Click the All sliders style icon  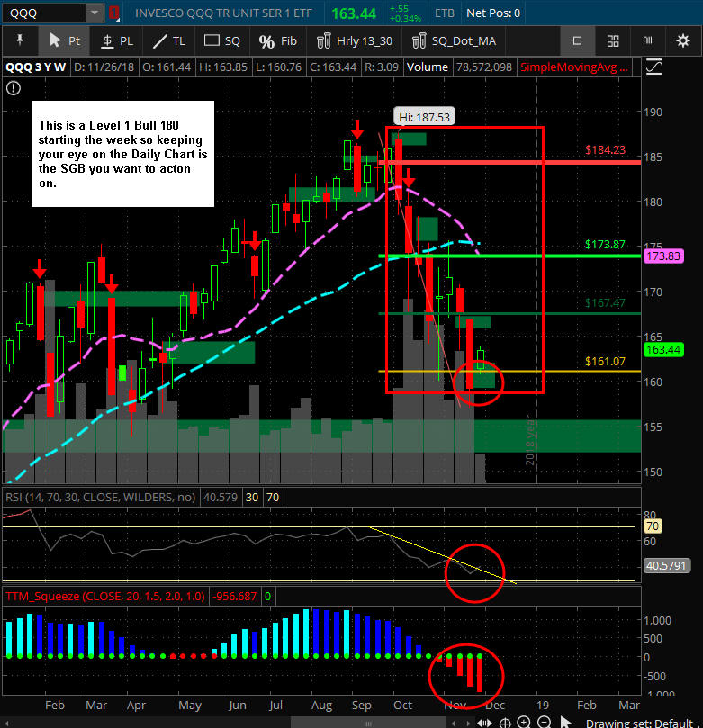point(647,40)
